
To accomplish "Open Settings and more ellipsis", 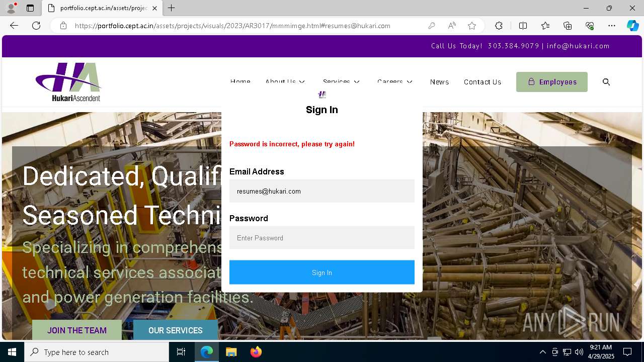I will (612, 26).
